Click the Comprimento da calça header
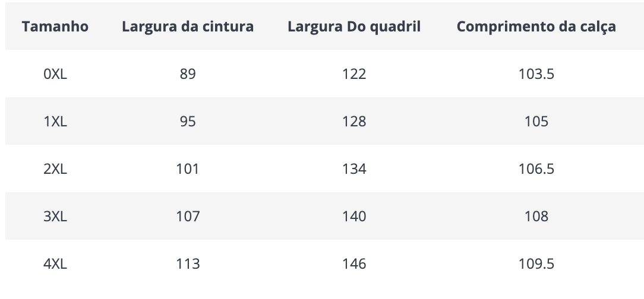 pyautogui.click(x=536, y=27)
